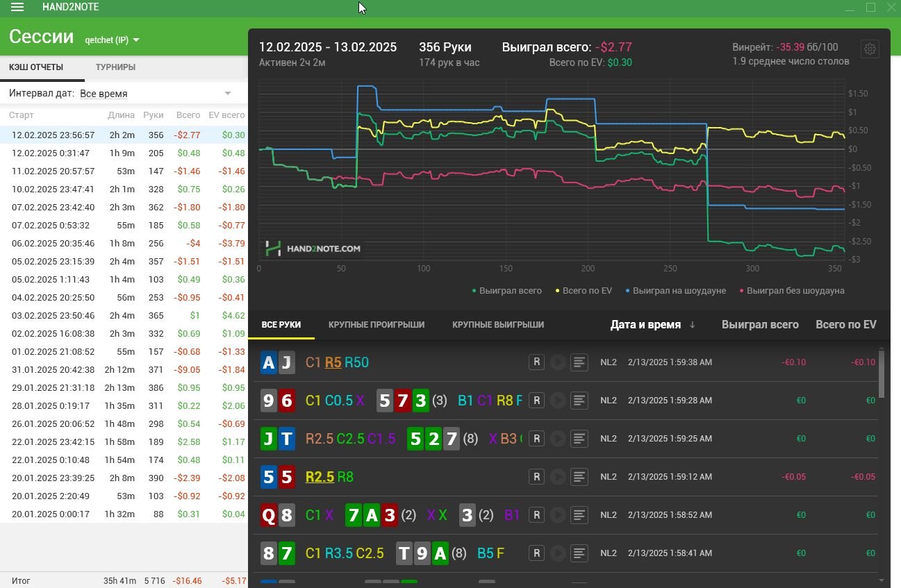
Task: Open the notes icon for the JT hand
Action: click(579, 438)
